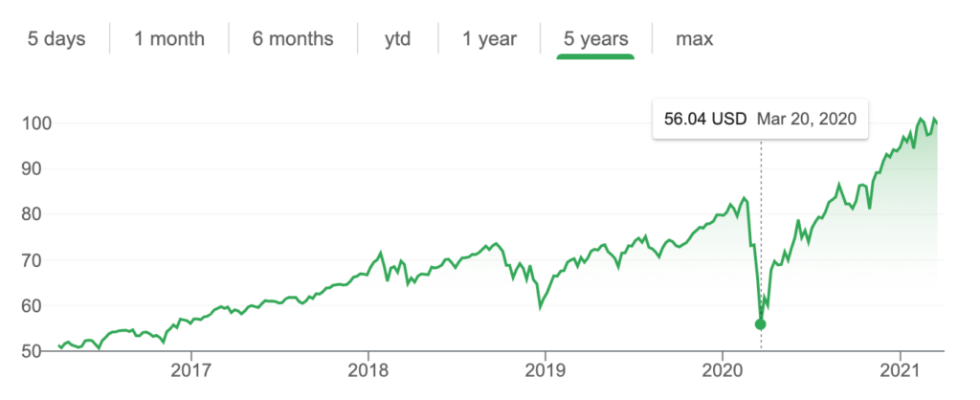
Task: Click the Mar 20, 2020 date label
Action: coord(806,119)
